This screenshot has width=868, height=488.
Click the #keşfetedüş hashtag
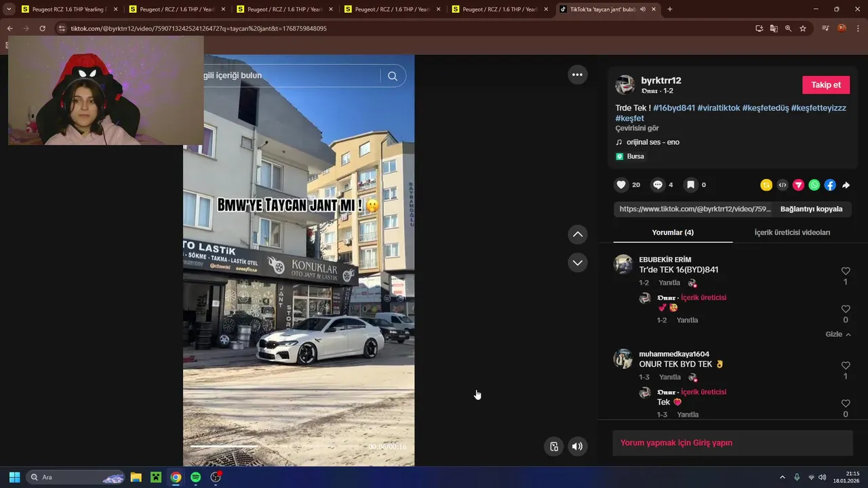pos(766,108)
